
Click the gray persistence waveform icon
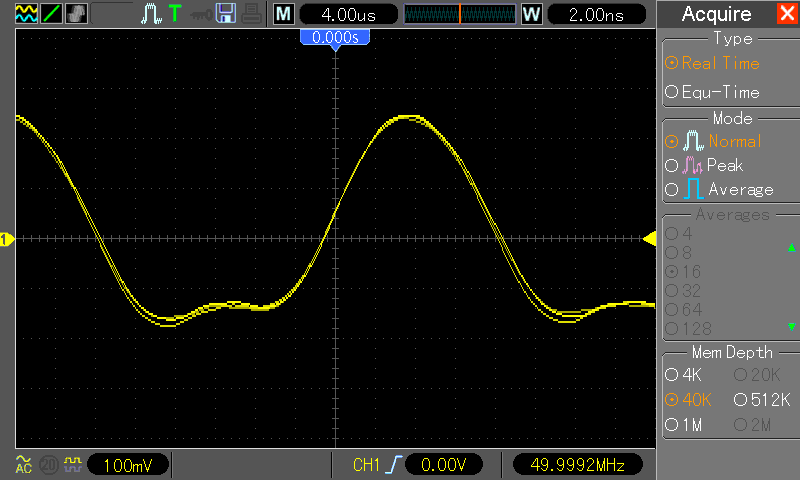point(76,14)
